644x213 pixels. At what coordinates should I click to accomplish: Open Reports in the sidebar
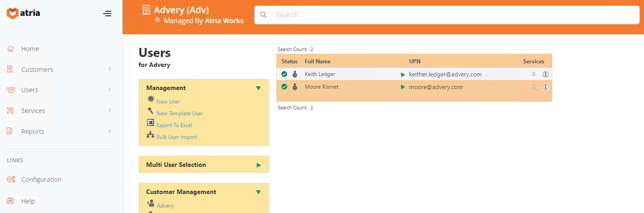[33, 132]
